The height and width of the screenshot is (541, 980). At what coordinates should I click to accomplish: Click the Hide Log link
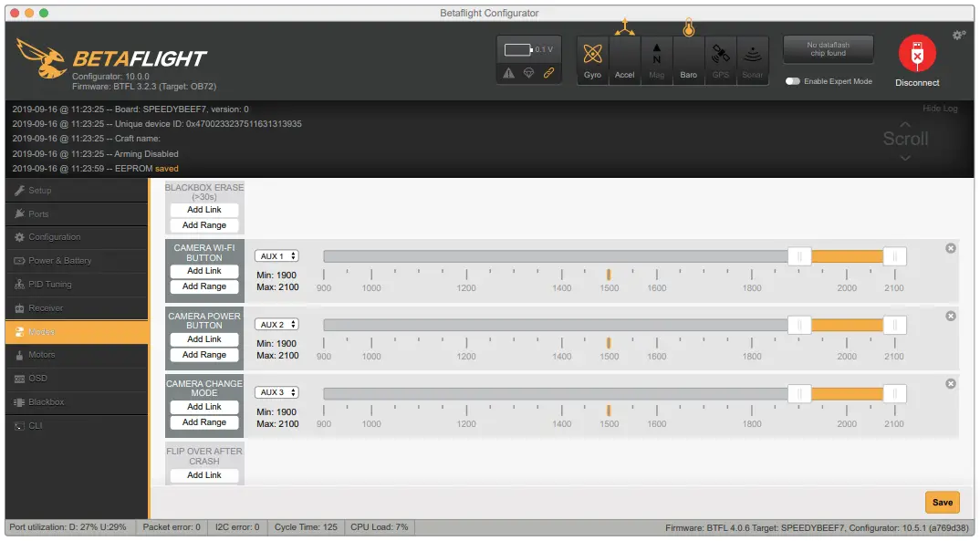click(x=940, y=107)
